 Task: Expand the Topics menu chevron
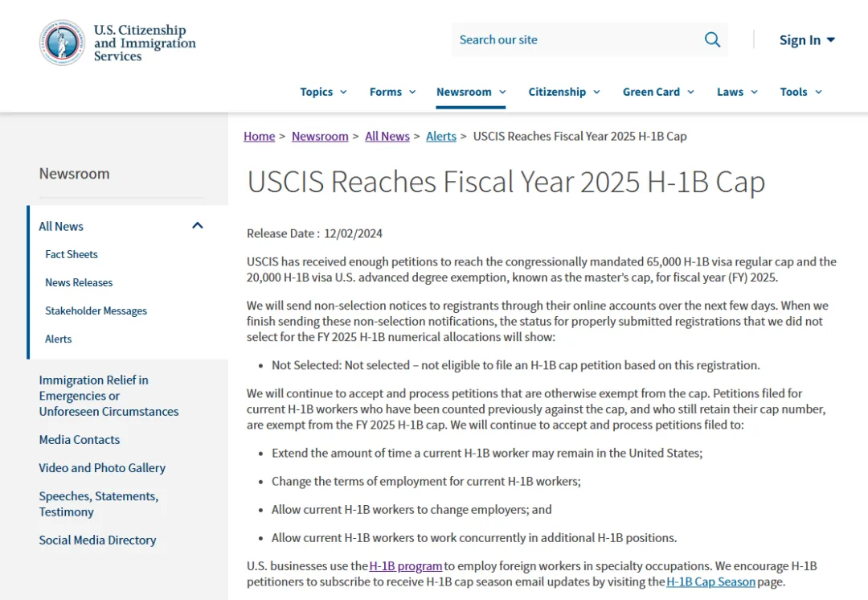click(343, 92)
